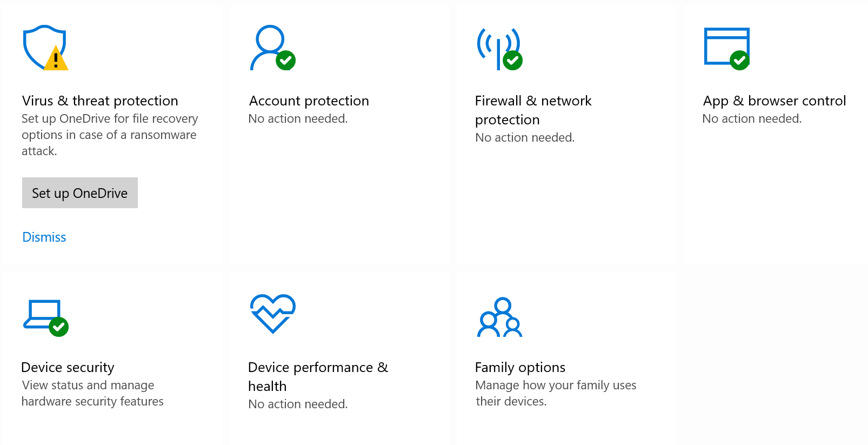Open the Device security section
Image resolution: width=868 pixels, height=445 pixels.
67,367
